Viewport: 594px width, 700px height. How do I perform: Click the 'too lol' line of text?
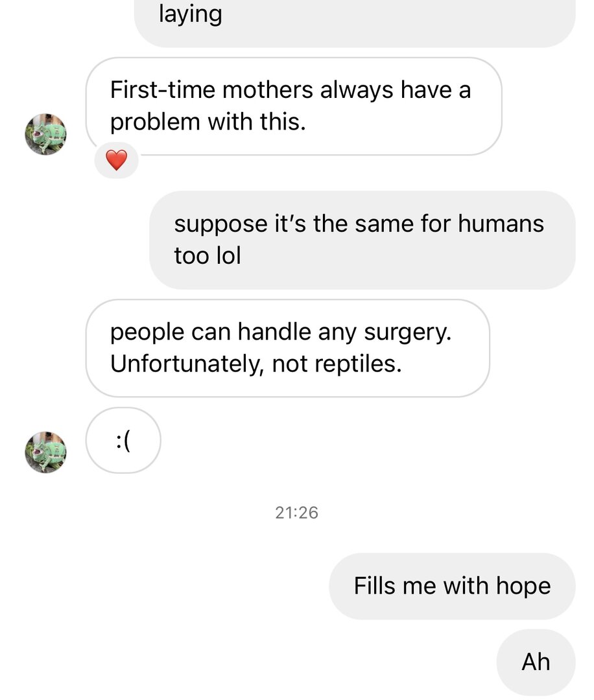(208, 255)
